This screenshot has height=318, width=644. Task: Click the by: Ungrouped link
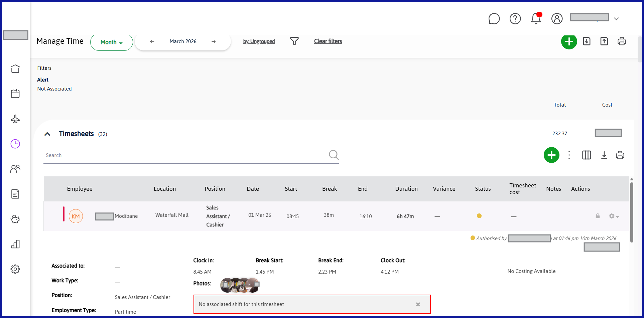(x=259, y=41)
